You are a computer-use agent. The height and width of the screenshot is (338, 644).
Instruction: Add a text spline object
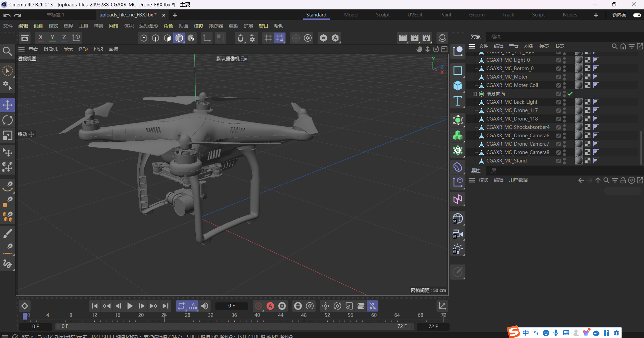coord(458,101)
